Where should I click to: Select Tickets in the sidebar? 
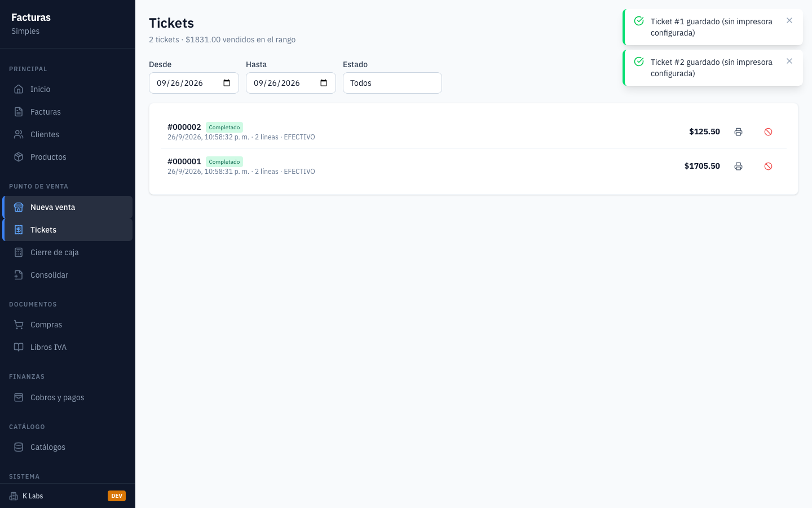[x=68, y=230]
